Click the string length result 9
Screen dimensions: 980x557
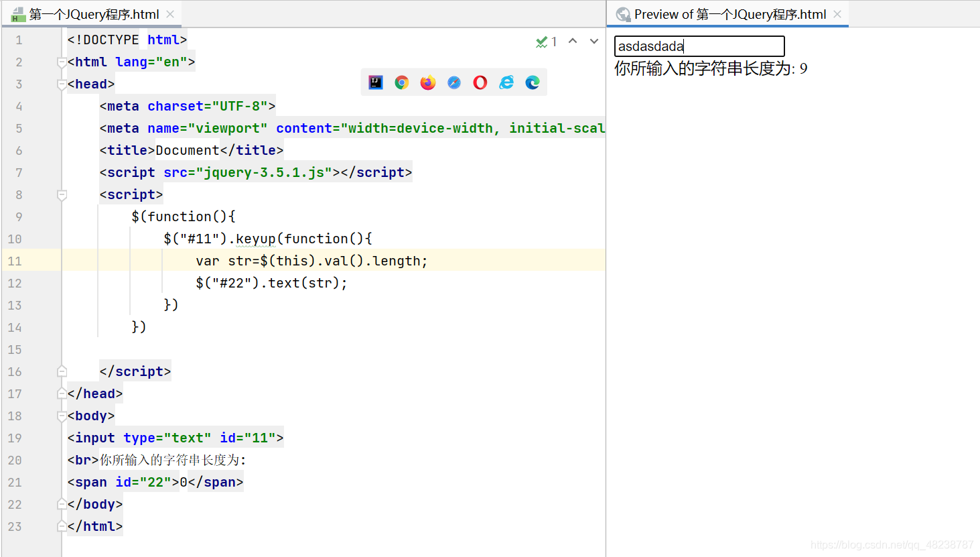click(x=803, y=69)
